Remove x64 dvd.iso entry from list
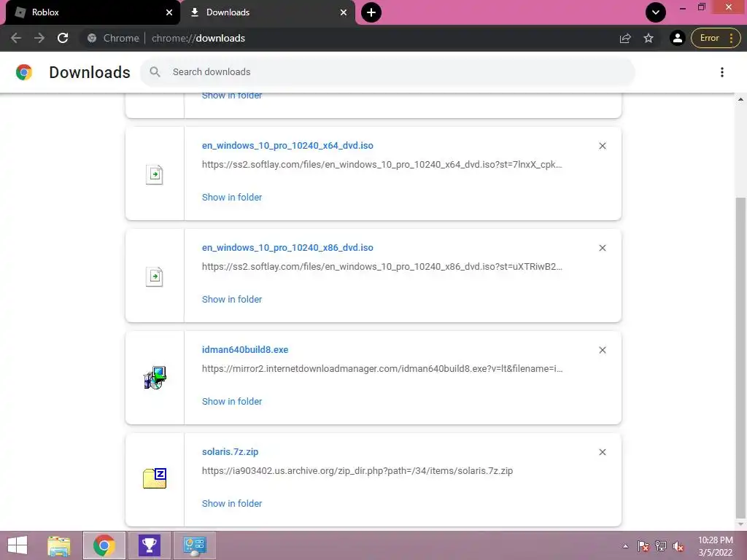Screen dimensions: 747x560 point(602,146)
